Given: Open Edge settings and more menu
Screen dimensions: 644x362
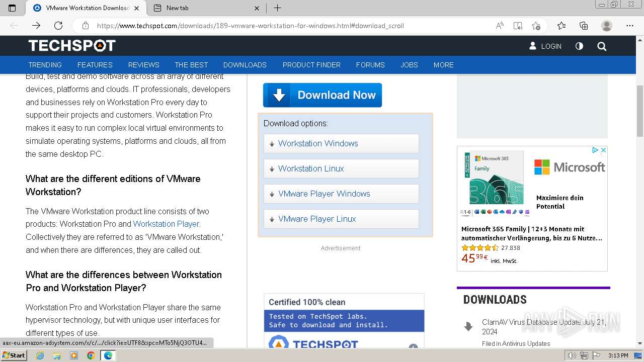Looking at the screenshot, I should click(x=630, y=26).
